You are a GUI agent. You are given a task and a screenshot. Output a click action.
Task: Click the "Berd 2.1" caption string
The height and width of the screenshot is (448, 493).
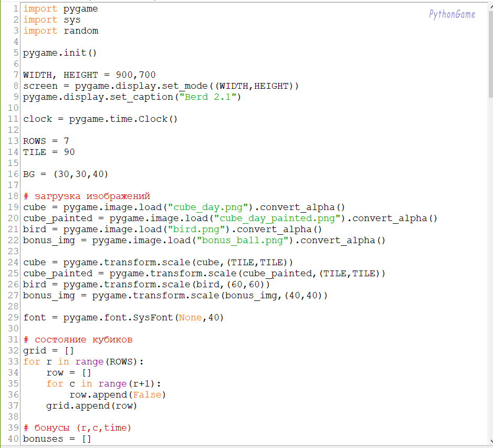(x=207, y=97)
